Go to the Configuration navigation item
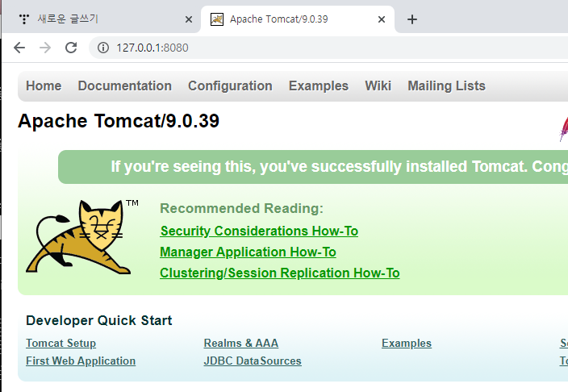 (x=231, y=85)
